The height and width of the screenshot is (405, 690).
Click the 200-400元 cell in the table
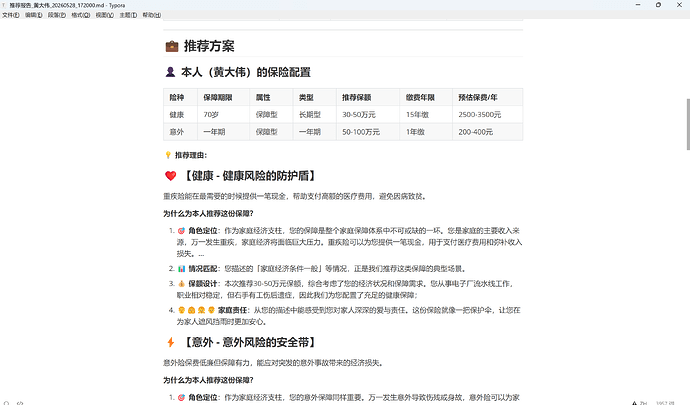click(x=488, y=132)
